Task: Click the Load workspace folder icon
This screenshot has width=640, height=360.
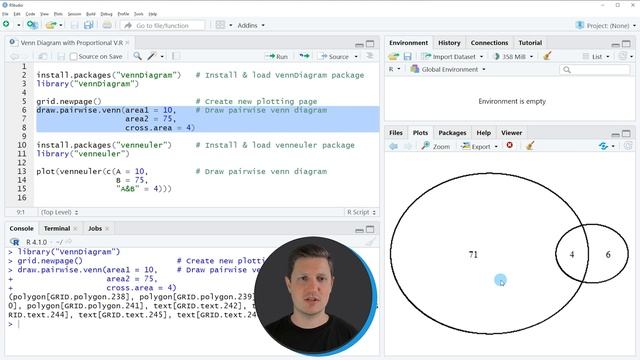Action: (x=393, y=56)
